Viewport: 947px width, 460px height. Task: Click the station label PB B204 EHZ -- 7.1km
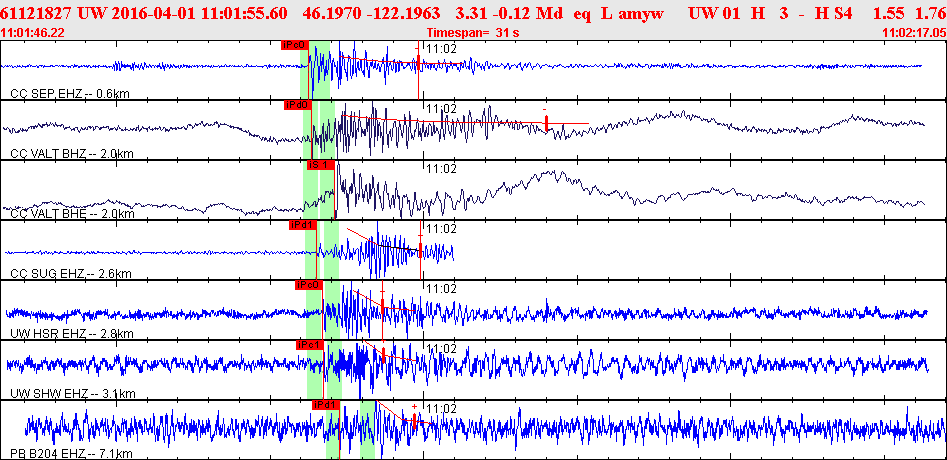coord(71,453)
